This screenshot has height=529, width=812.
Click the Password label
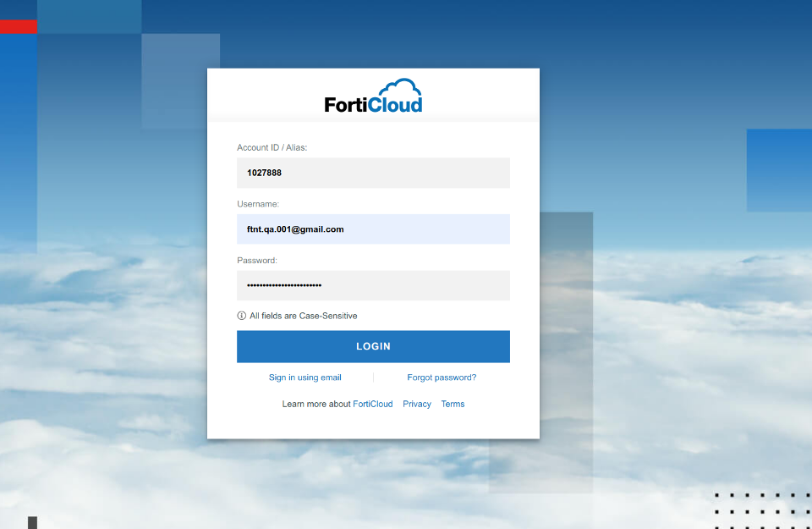256,260
